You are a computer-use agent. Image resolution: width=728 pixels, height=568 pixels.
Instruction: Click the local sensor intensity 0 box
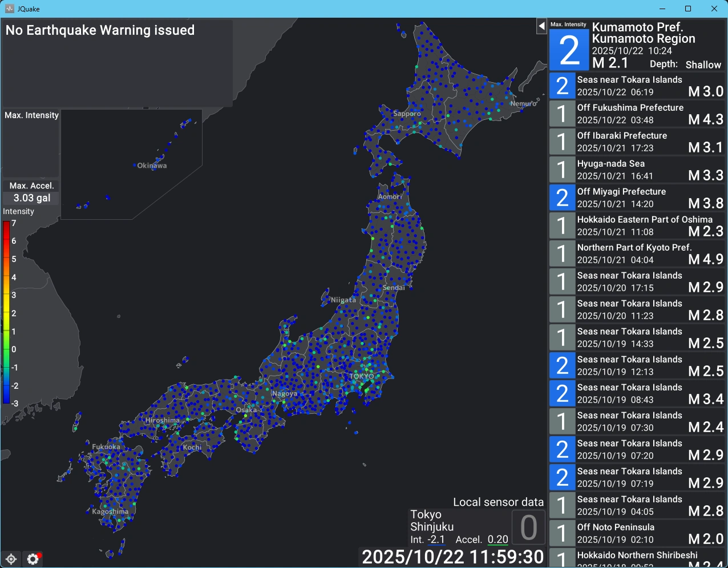(528, 527)
